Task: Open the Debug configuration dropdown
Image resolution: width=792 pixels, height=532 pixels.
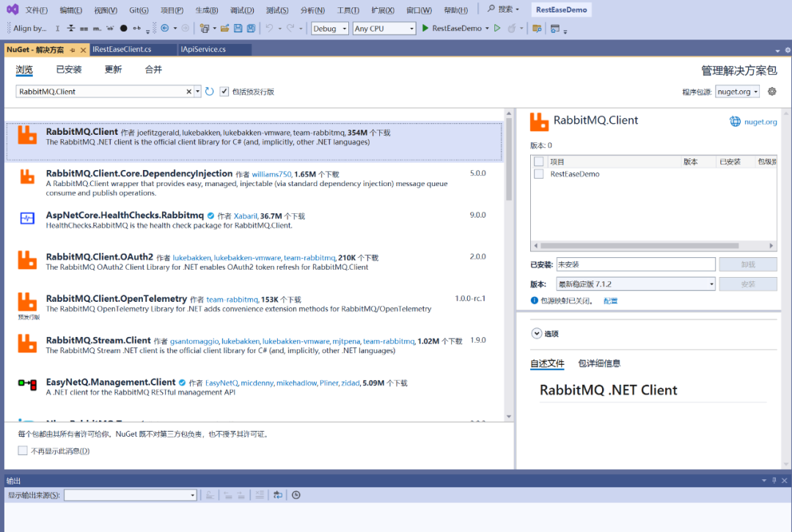Action: pyautogui.click(x=329, y=29)
